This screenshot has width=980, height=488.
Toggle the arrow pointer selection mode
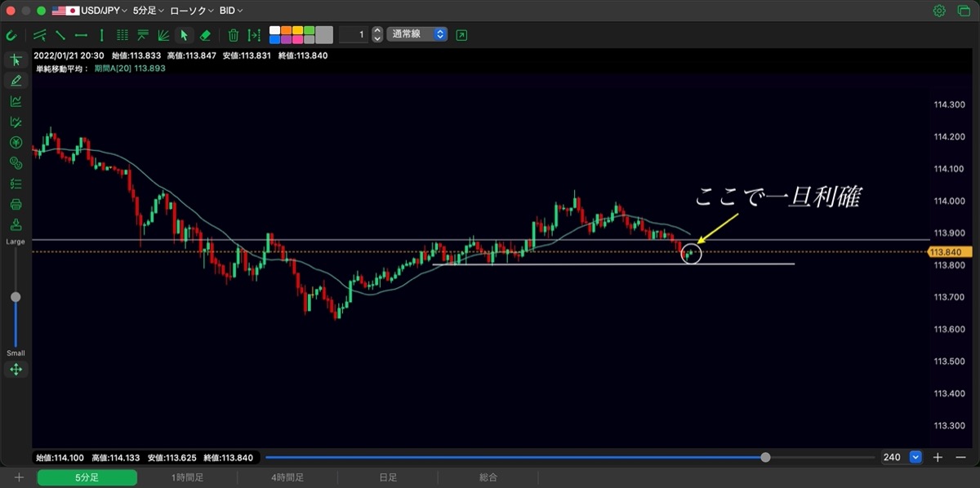(184, 35)
